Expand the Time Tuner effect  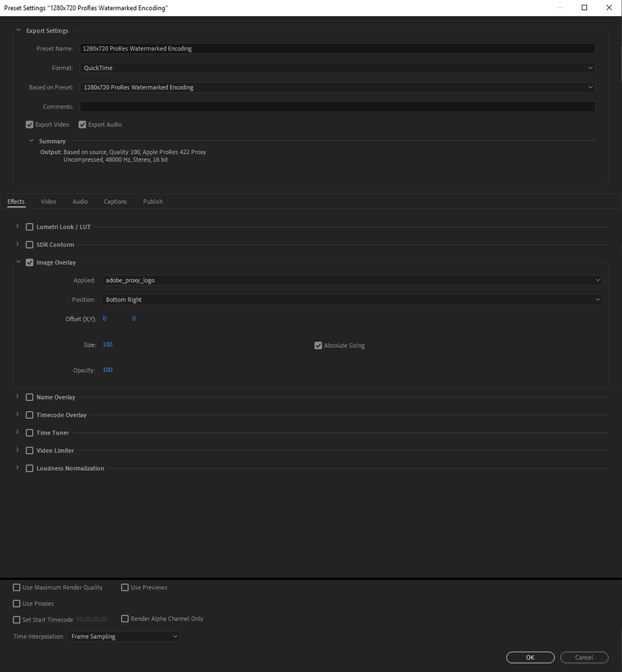click(x=16, y=433)
